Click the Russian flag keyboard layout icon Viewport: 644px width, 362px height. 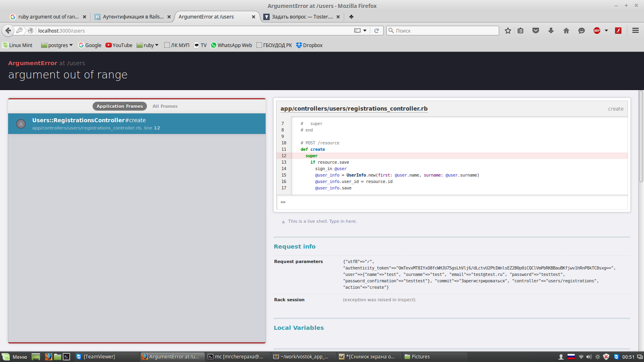(x=571, y=357)
